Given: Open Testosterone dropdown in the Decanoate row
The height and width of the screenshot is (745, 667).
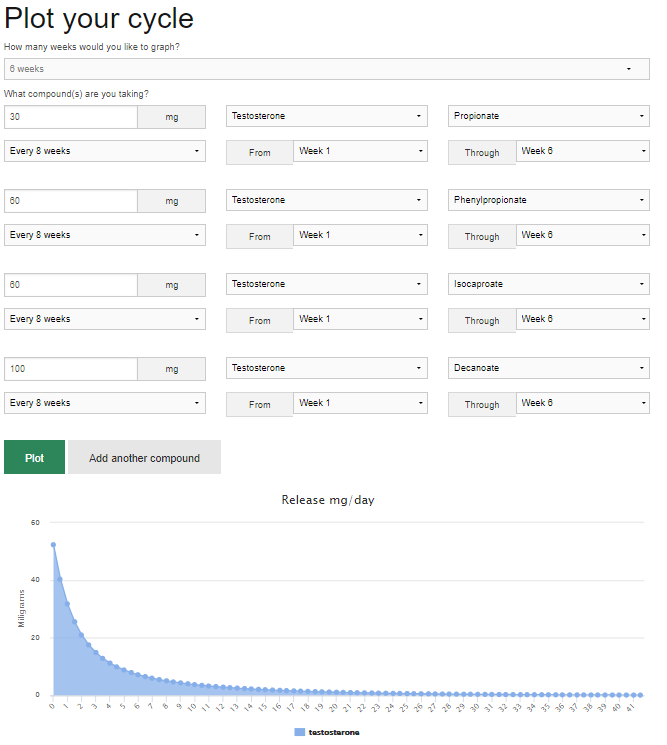Looking at the screenshot, I should coord(327,369).
